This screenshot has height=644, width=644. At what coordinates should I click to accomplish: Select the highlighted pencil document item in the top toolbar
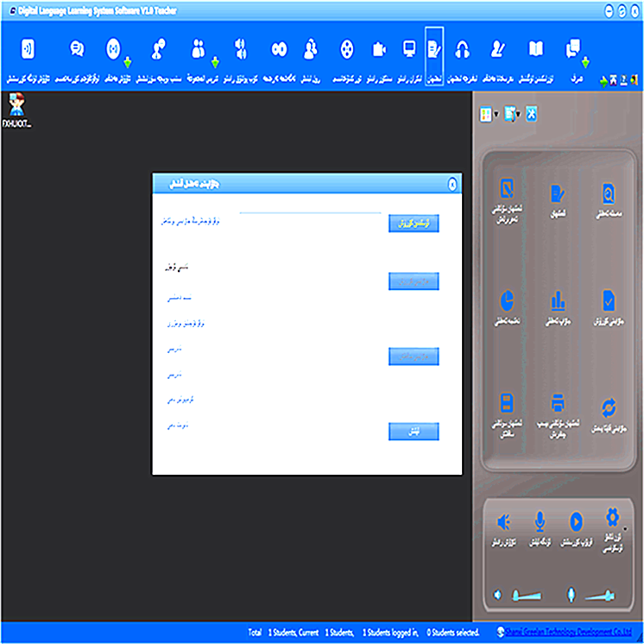pyautogui.click(x=434, y=49)
